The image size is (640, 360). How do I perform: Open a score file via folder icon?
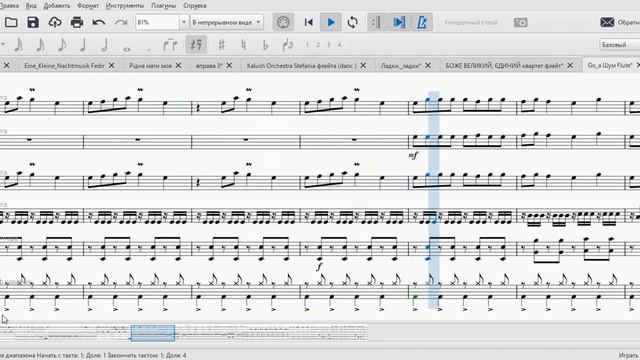[x=11, y=22]
